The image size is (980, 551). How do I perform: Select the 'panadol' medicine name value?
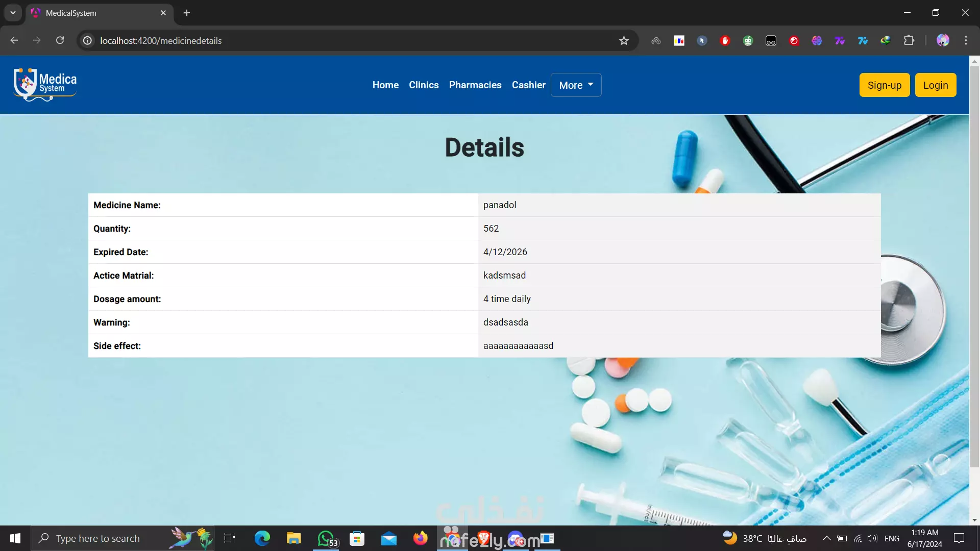pyautogui.click(x=500, y=205)
